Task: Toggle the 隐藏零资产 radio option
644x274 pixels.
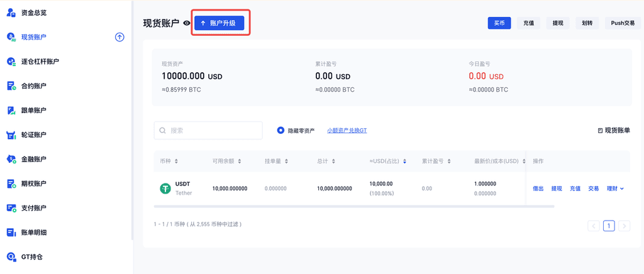Action: point(280,131)
